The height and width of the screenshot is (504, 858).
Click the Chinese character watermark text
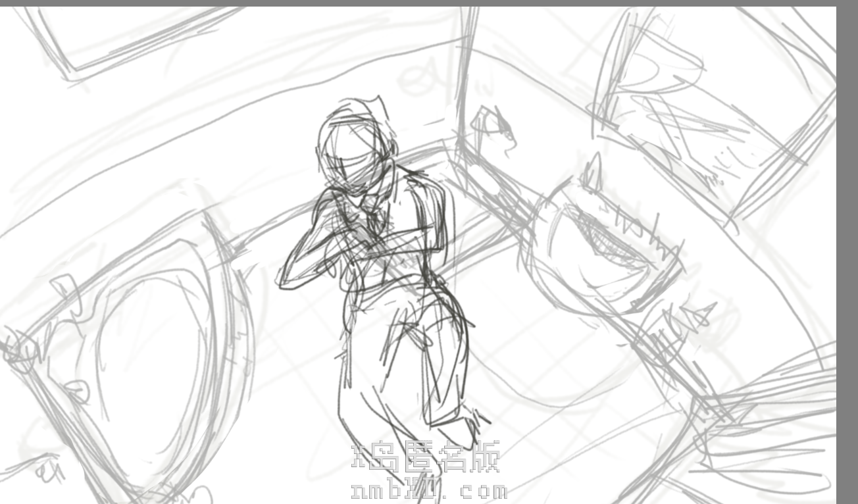pos(426,457)
